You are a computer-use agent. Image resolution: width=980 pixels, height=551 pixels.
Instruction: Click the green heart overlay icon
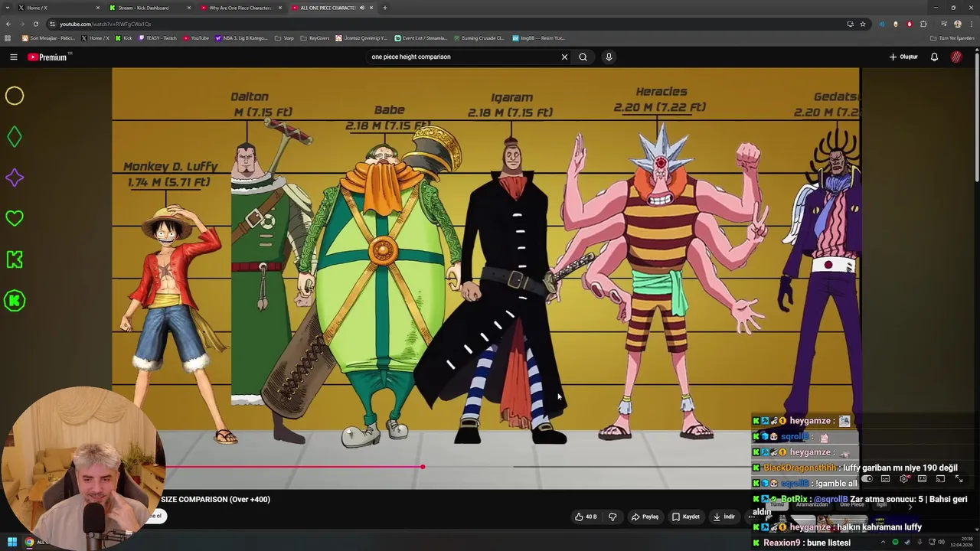click(15, 218)
